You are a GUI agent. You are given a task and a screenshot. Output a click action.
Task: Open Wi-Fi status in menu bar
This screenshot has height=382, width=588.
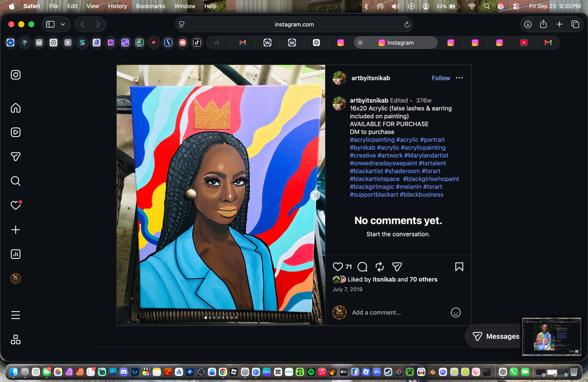pos(472,6)
